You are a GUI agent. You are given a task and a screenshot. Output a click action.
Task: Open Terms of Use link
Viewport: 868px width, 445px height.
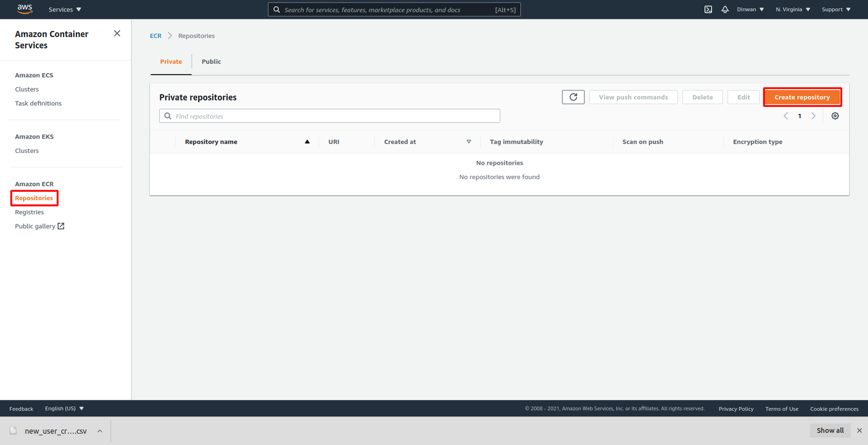click(x=782, y=409)
